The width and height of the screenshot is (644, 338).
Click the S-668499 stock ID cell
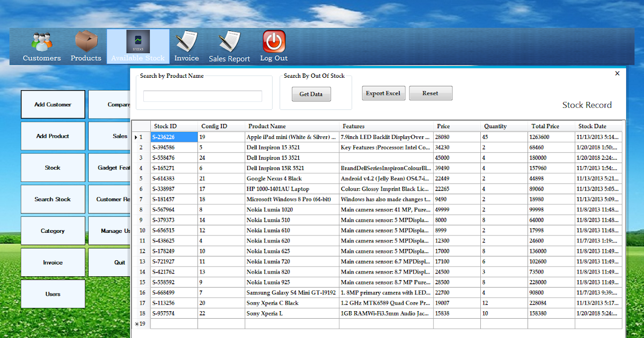[174, 293]
